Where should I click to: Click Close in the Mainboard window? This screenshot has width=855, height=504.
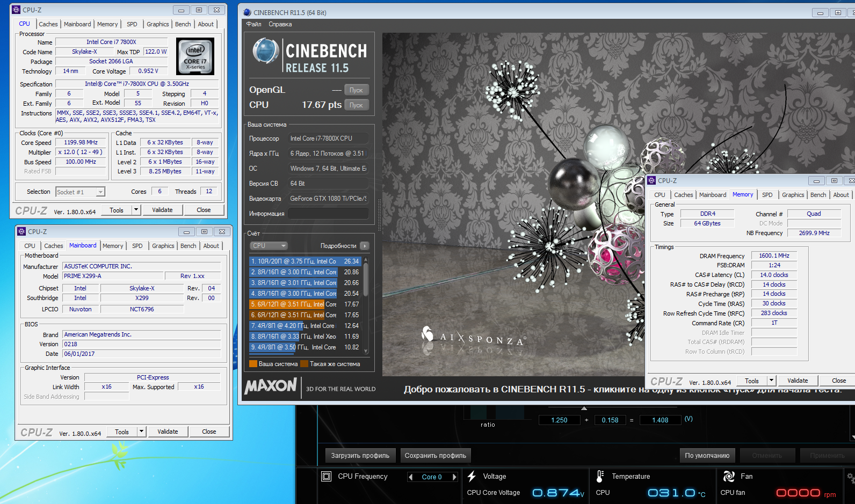tap(209, 432)
